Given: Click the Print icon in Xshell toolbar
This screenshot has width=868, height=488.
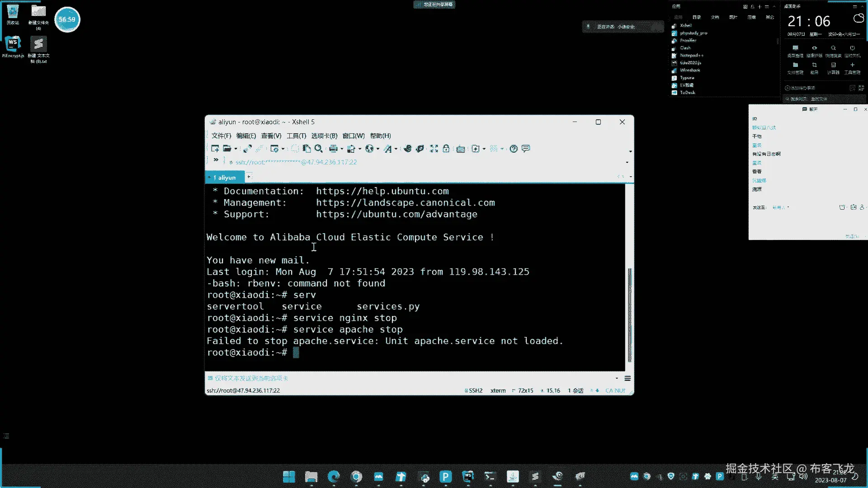Looking at the screenshot, I should point(334,149).
